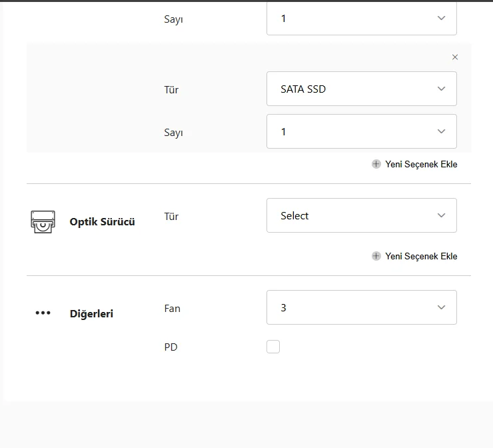Viewport: 493px width, 448px height.
Task: Click plus icon in Optik Sürücü section
Action: point(376,256)
